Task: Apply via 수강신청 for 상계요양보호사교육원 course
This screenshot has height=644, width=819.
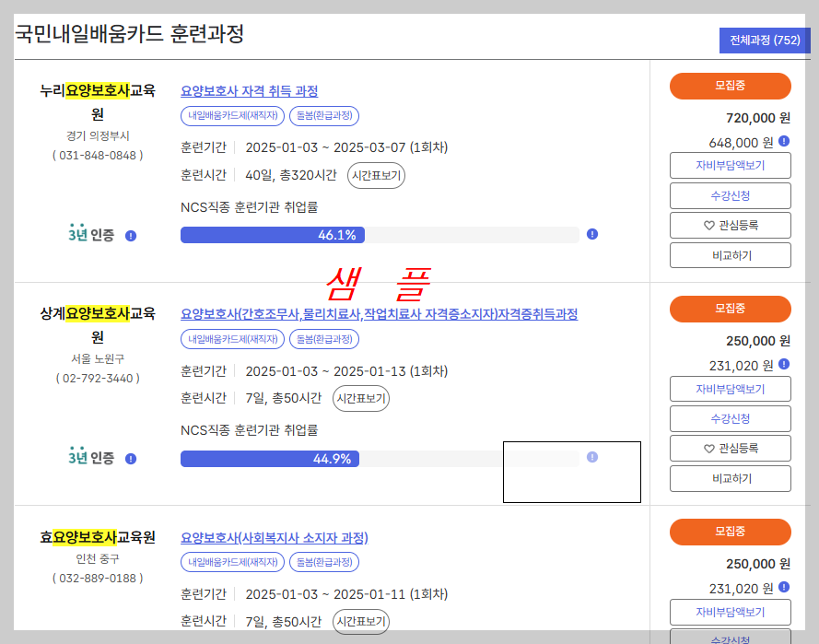Action: (x=731, y=419)
